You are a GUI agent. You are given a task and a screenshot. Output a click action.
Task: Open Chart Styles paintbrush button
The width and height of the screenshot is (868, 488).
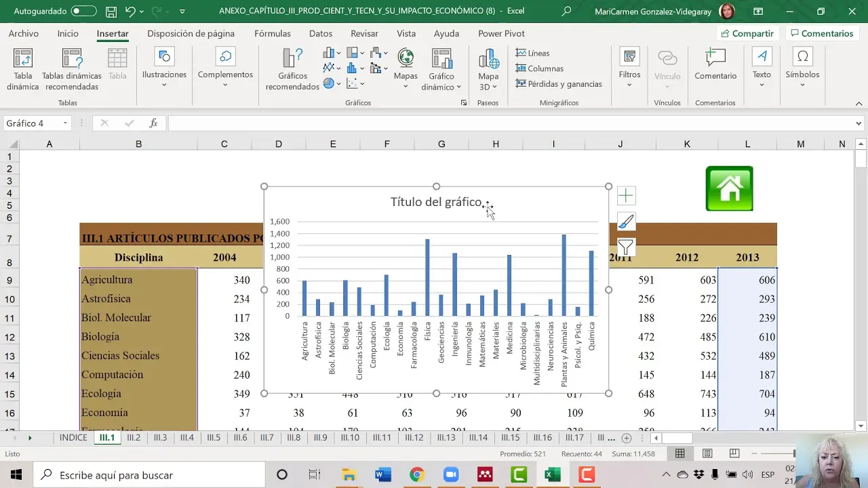(625, 222)
